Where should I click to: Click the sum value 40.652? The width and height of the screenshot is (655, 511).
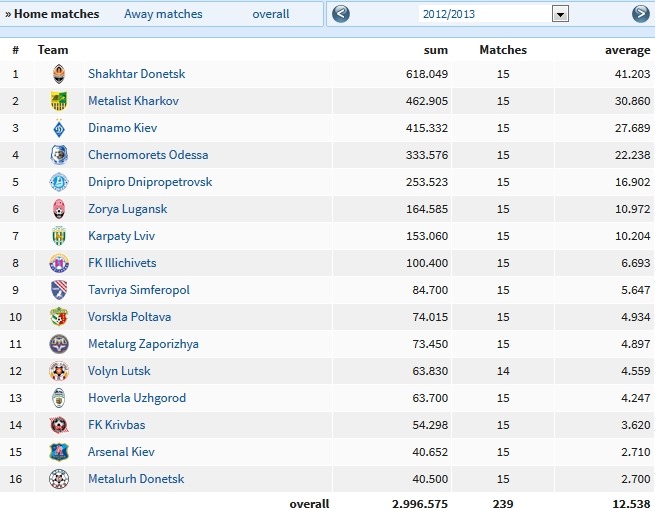click(x=430, y=452)
